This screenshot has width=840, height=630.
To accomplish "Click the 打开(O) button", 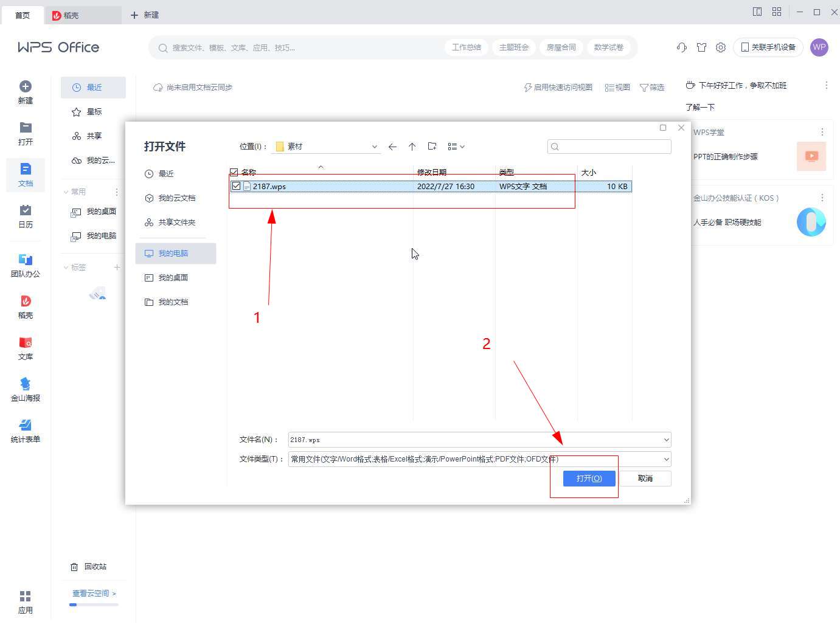I will tap(589, 479).
